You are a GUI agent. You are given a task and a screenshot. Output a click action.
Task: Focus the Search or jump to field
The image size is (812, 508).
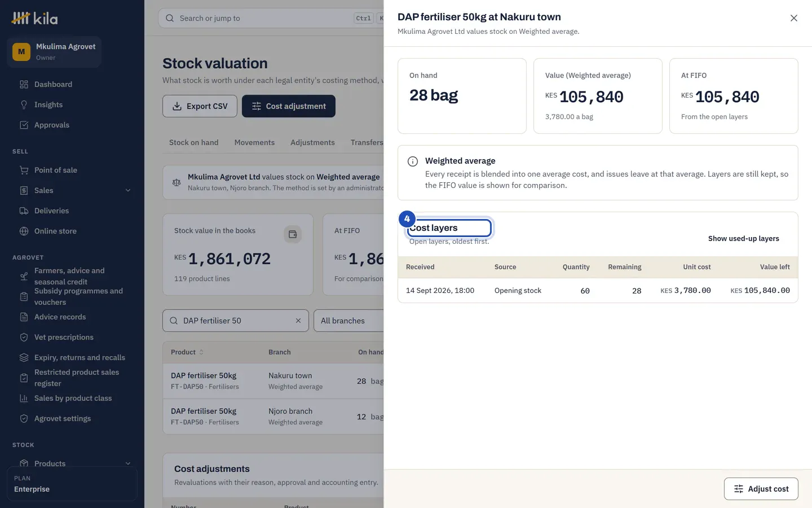coord(271,18)
